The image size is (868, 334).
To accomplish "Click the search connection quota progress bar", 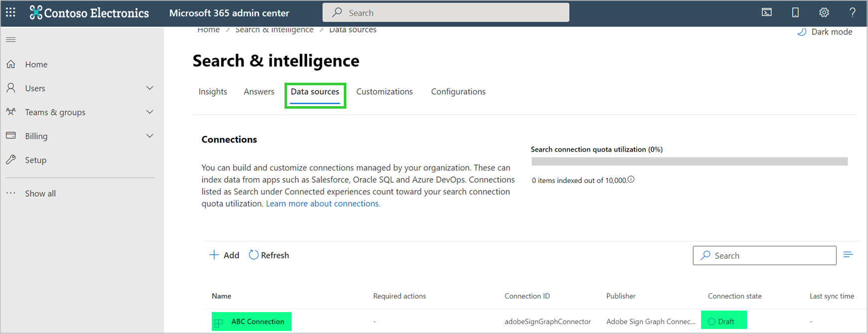I will click(x=690, y=162).
